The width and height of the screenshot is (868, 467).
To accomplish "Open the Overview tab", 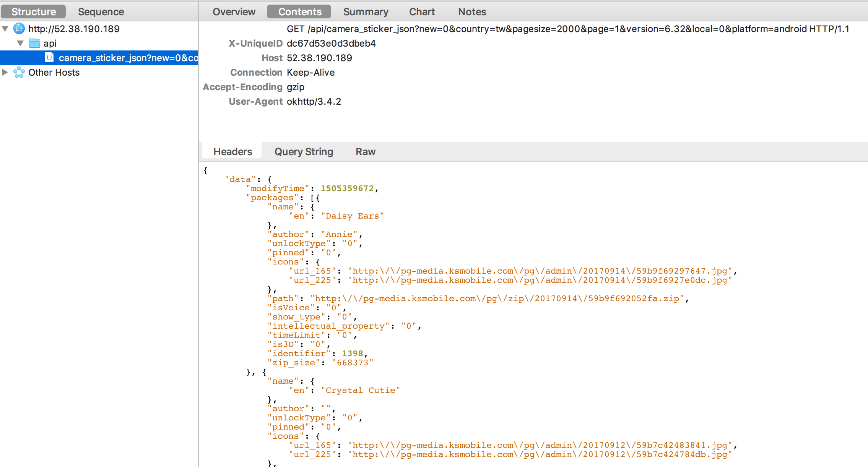I will (x=234, y=12).
